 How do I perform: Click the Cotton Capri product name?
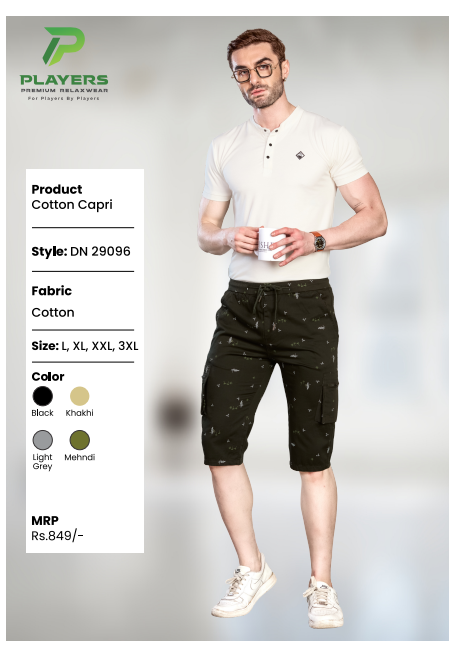point(72,205)
